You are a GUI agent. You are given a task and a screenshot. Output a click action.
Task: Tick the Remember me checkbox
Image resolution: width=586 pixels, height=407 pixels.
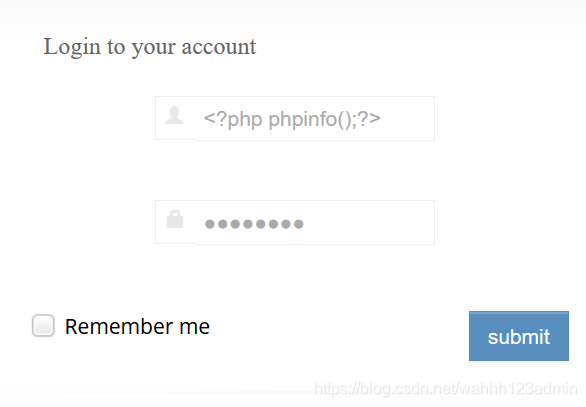(43, 326)
